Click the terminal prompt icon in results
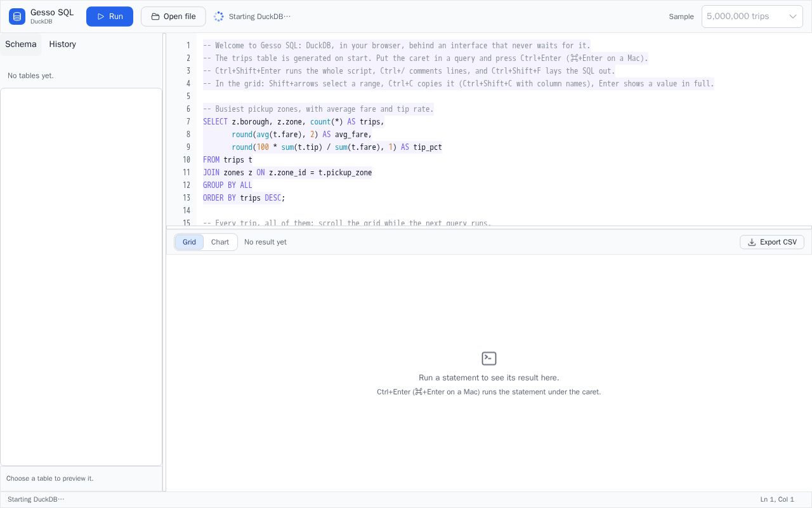 [489, 359]
